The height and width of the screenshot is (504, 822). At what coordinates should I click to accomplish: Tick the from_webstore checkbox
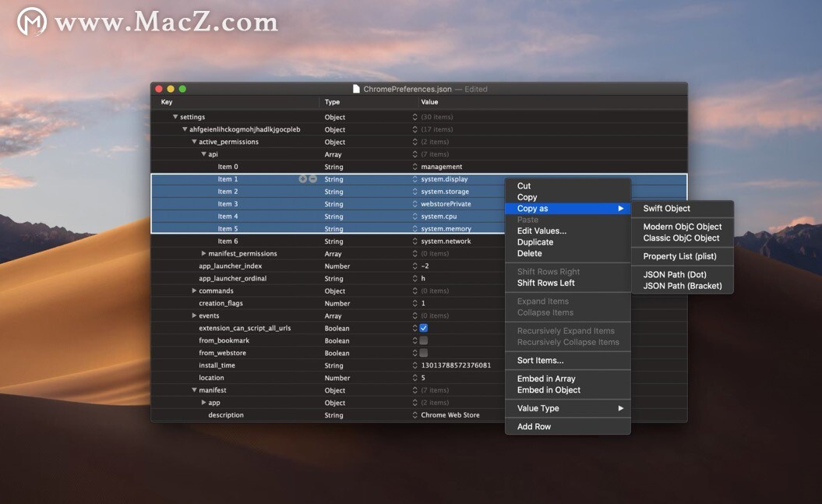click(424, 353)
